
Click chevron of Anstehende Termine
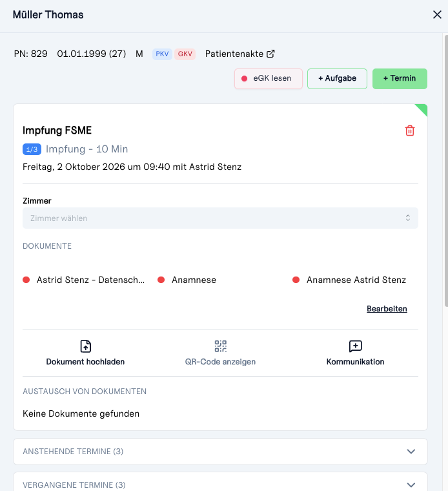411,452
